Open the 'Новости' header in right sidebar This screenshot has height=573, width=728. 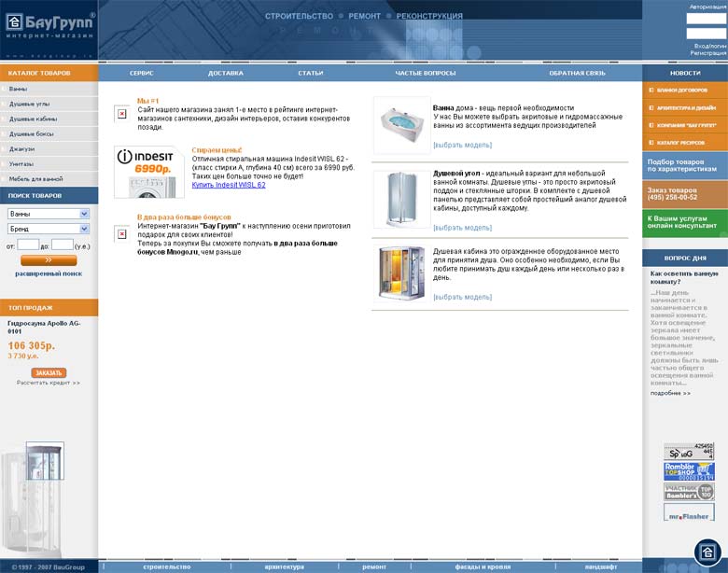pyautogui.click(x=685, y=73)
